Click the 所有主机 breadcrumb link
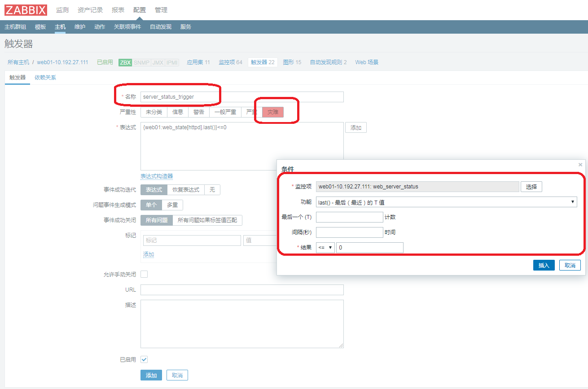The image size is (588, 389). click(18, 62)
